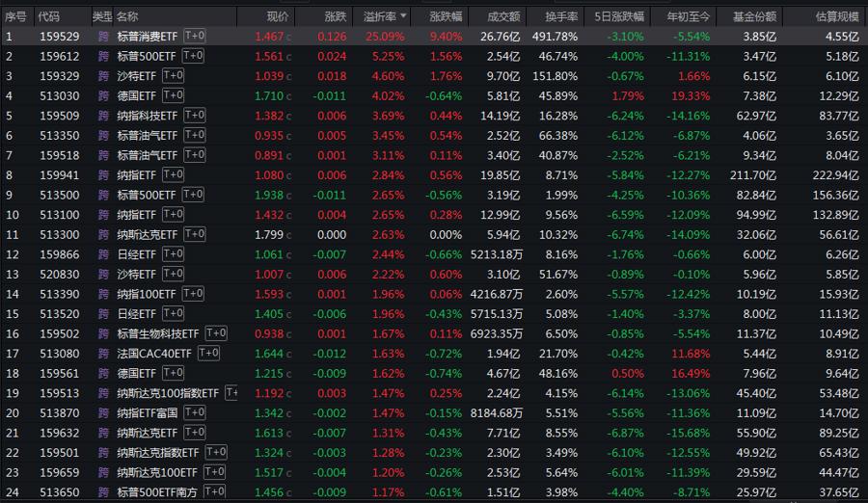The width and height of the screenshot is (868, 503).
Task: Select fund code 513030
Action: tap(59, 96)
